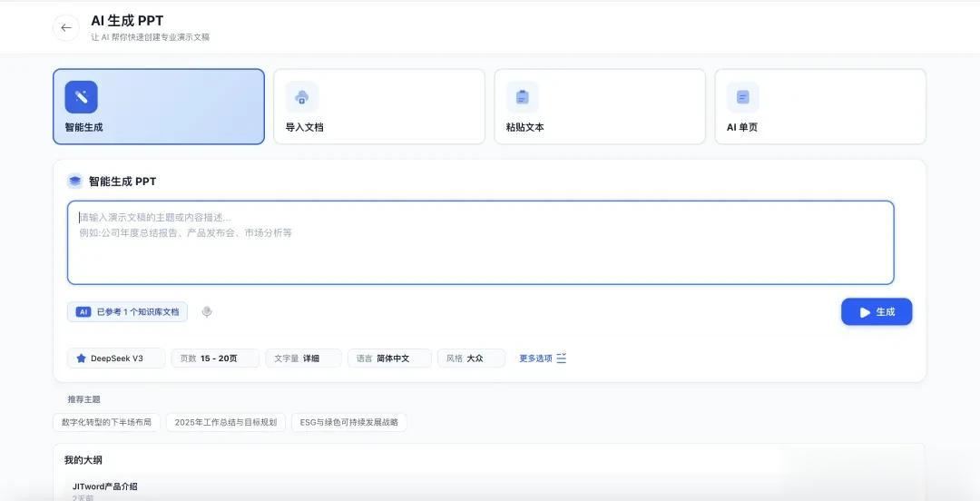Click the AI 生成 PPT page title
Image resolution: width=980 pixels, height=501 pixels.
click(127, 21)
